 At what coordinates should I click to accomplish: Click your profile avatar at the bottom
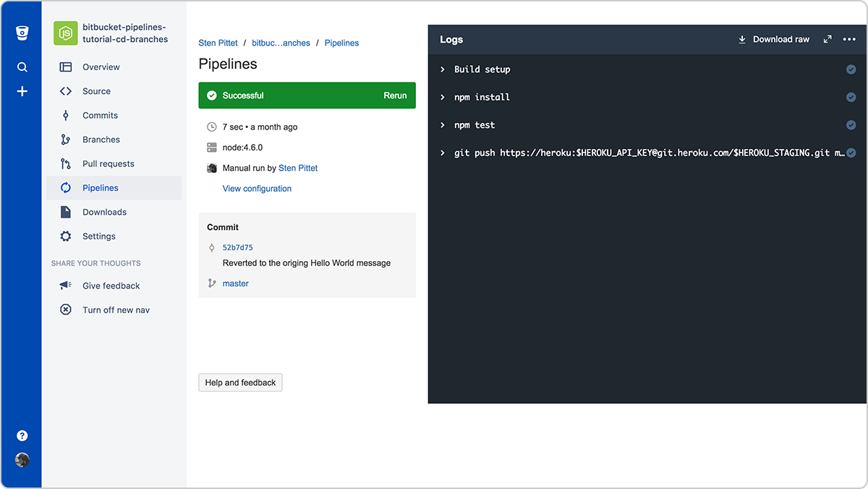tap(22, 460)
